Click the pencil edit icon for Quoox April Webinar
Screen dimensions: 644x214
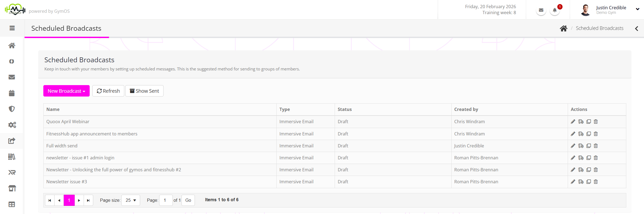573,122
